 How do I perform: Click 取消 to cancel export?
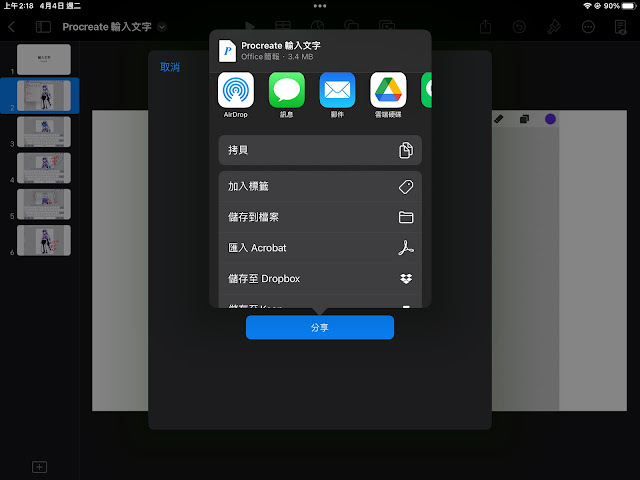click(170, 67)
